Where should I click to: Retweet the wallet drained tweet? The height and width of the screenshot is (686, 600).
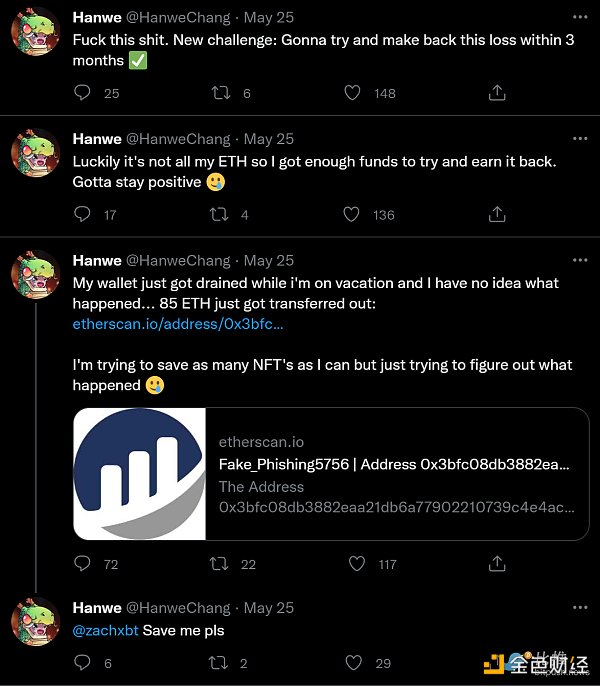click(x=217, y=564)
